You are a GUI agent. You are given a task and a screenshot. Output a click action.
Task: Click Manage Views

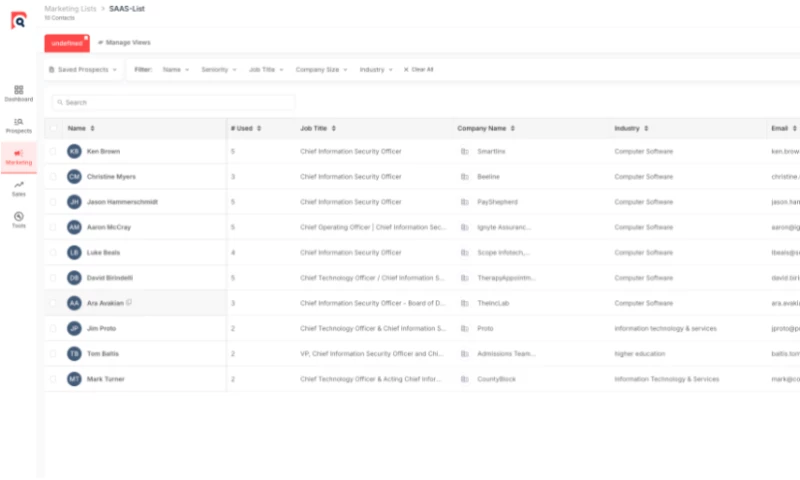[124, 42]
